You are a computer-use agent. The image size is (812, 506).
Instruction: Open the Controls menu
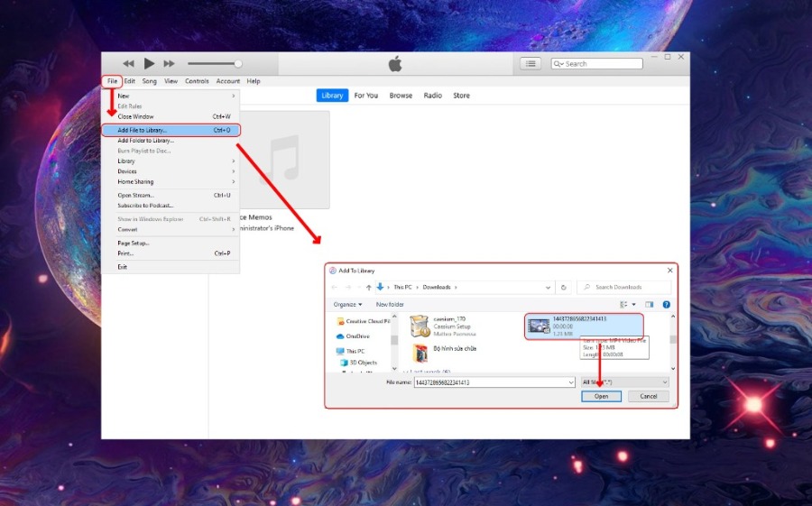pos(197,81)
